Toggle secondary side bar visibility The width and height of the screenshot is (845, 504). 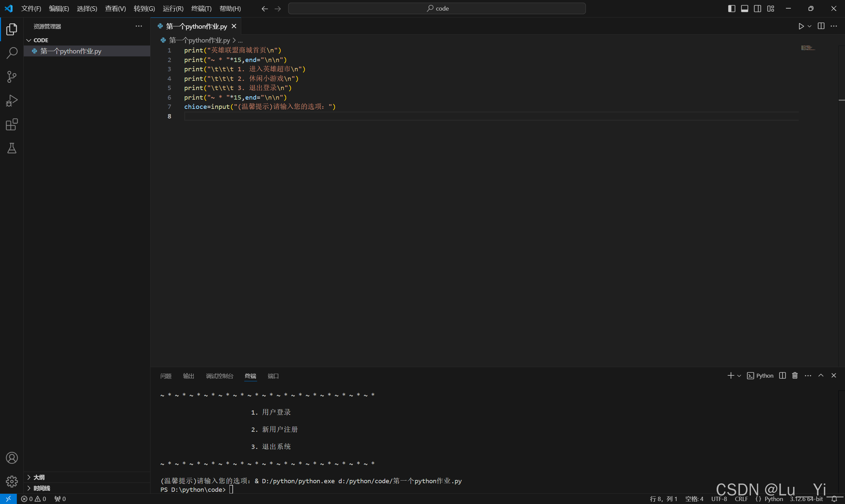tap(757, 9)
